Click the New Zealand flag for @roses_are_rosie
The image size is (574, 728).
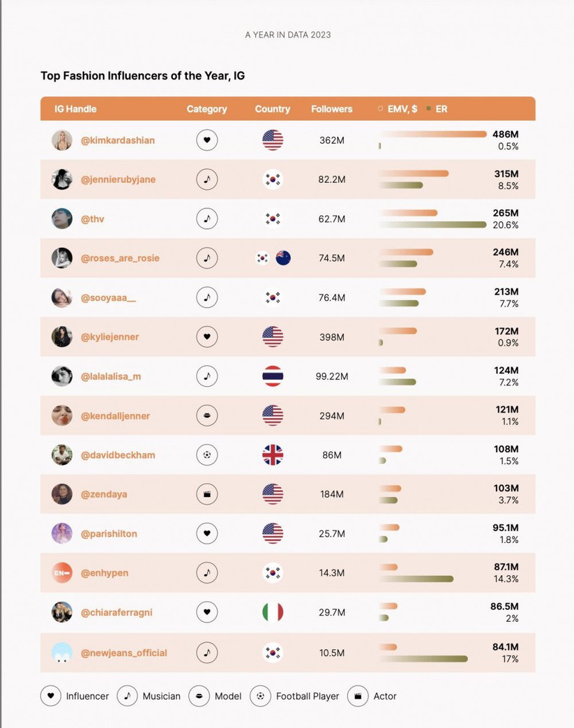click(283, 258)
